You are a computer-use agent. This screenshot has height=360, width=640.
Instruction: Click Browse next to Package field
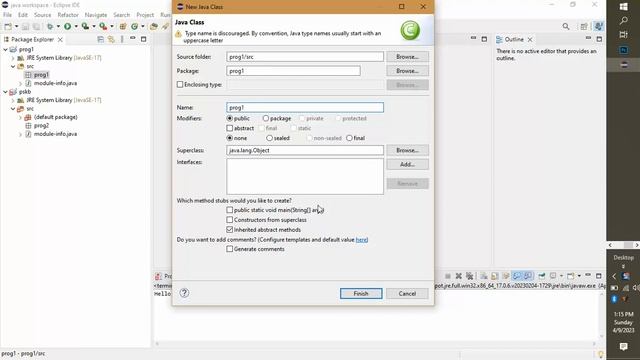(x=407, y=71)
